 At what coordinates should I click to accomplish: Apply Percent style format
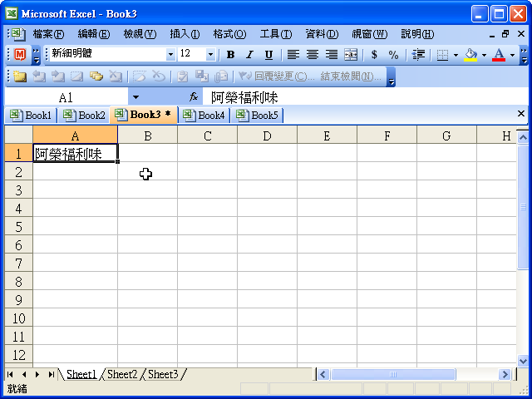click(393, 55)
